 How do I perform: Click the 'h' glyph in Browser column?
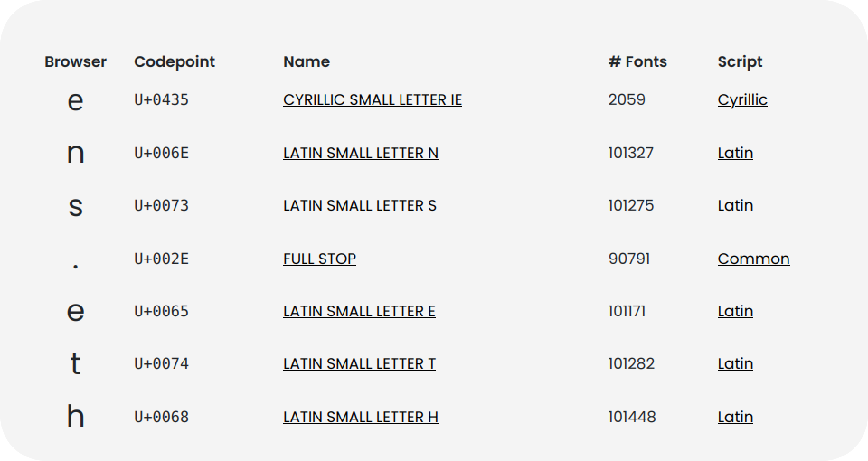[75, 417]
